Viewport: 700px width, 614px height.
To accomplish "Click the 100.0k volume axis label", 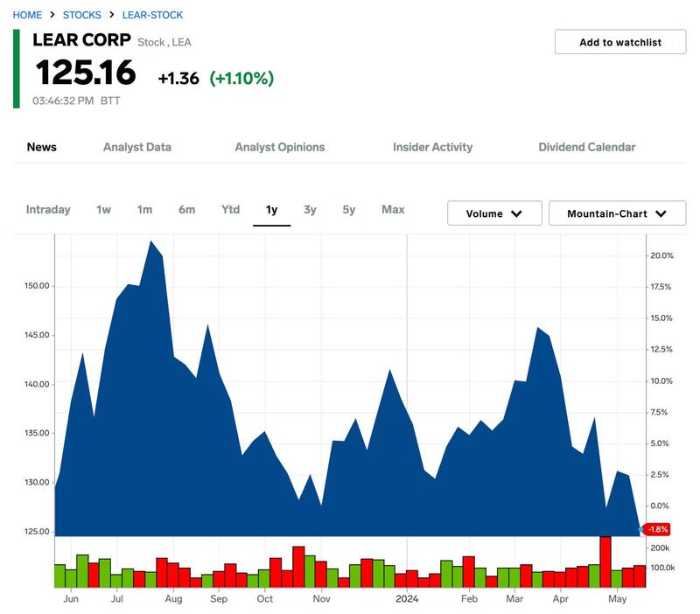I will click(662, 568).
